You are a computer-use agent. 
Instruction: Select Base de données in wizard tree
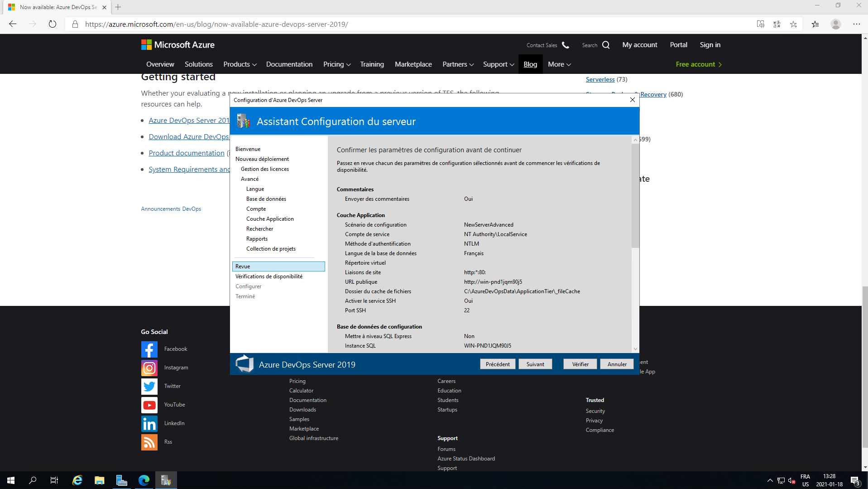[266, 199]
